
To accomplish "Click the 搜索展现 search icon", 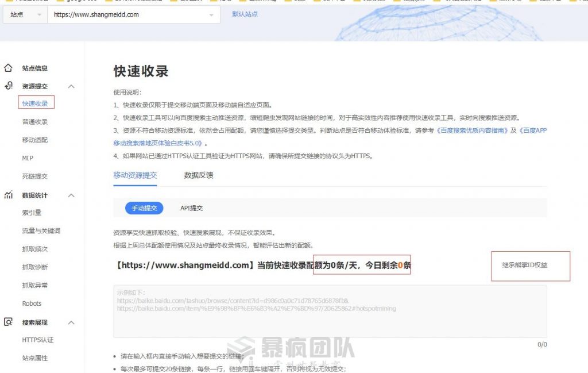I will pos(8,322).
